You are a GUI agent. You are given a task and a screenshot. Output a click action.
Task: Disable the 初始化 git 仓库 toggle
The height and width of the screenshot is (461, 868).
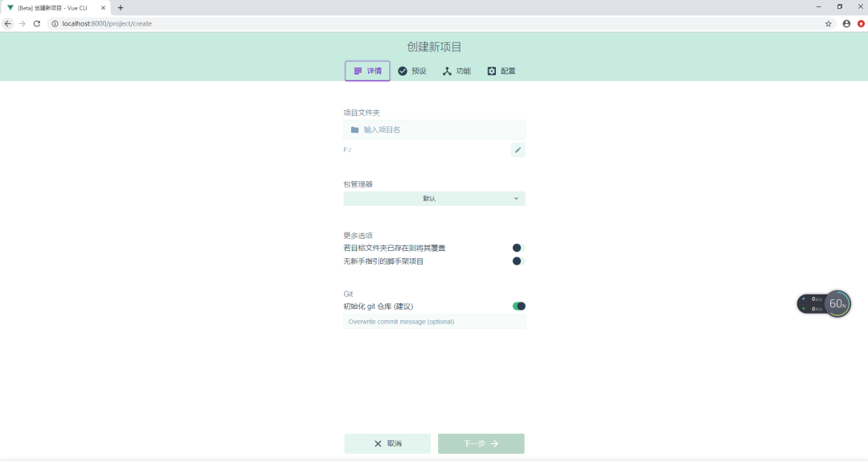518,306
